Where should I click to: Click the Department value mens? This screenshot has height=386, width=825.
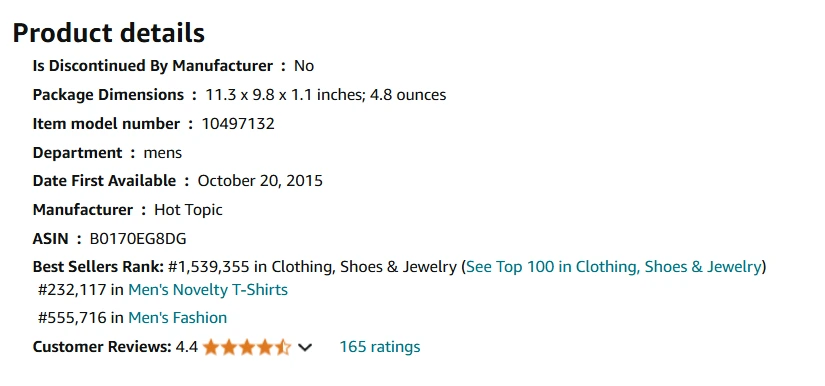click(163, 153)
